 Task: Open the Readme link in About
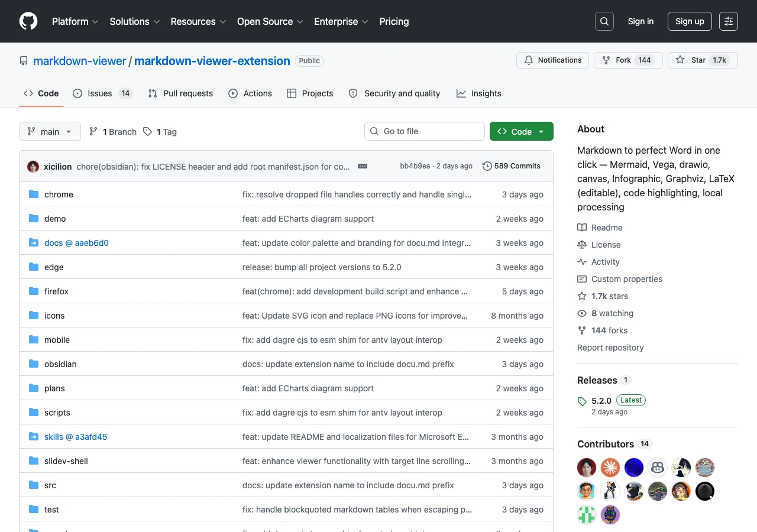pos(600,228)
